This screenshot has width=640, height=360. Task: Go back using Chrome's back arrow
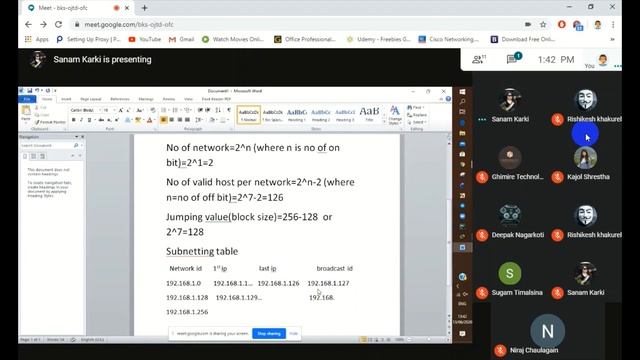28,24
